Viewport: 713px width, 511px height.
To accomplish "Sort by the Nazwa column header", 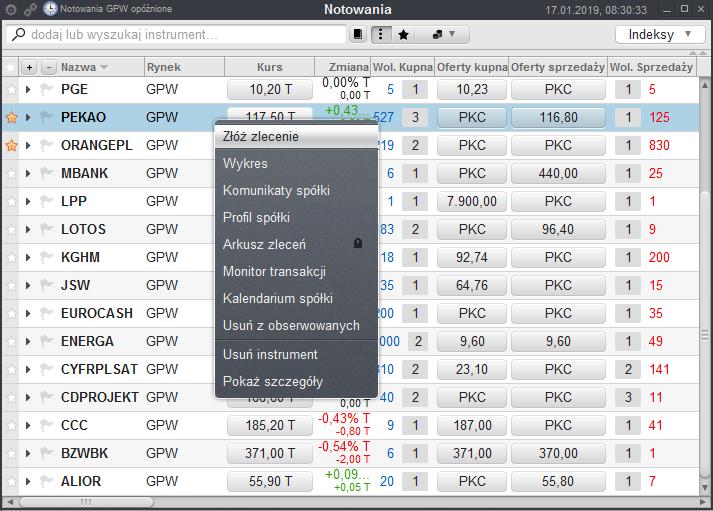I will pyautogui.click(x=84, y=67).
